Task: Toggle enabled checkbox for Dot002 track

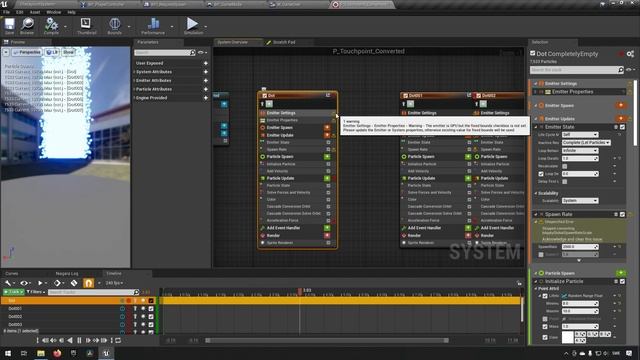Action: coord(151,317)
